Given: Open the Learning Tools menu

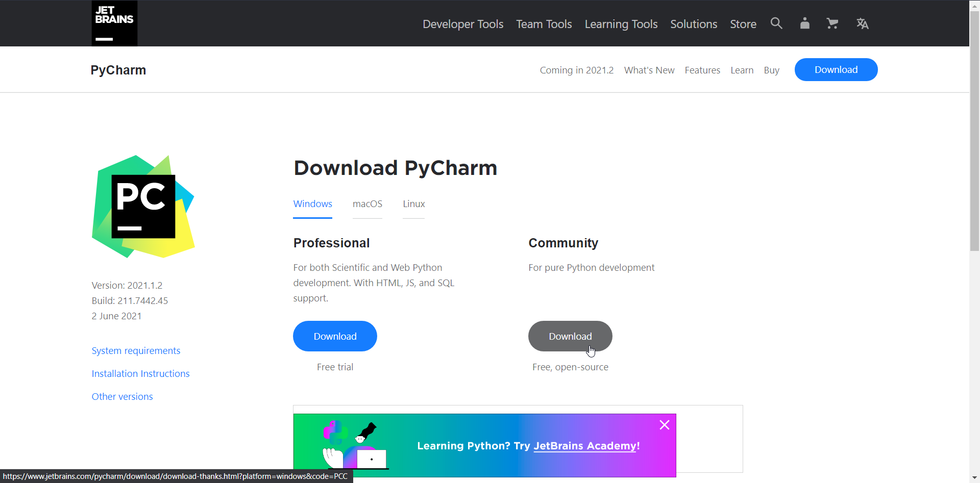Looking at the screenshot, I should (621, 24).
